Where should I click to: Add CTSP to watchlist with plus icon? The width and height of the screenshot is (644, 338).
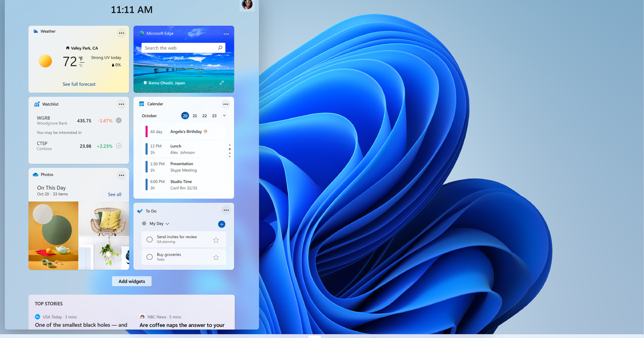119,146
